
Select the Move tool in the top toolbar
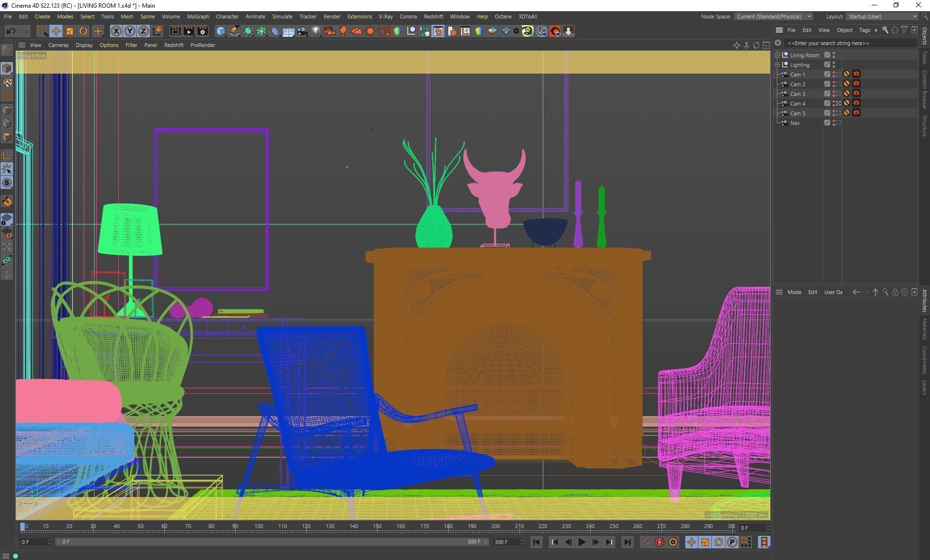pos(56,31)
